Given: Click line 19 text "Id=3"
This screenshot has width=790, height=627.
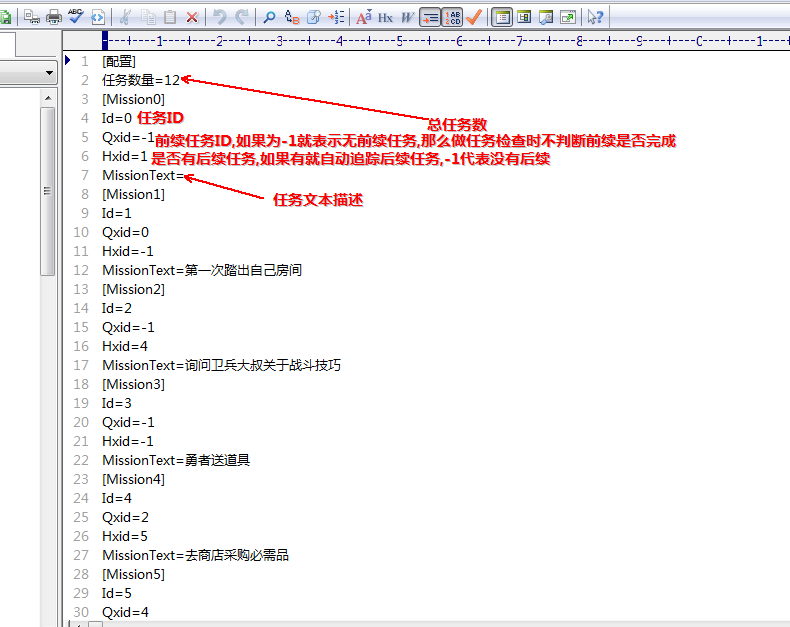Looking at the screenshot, I should [x=117, y=403].
